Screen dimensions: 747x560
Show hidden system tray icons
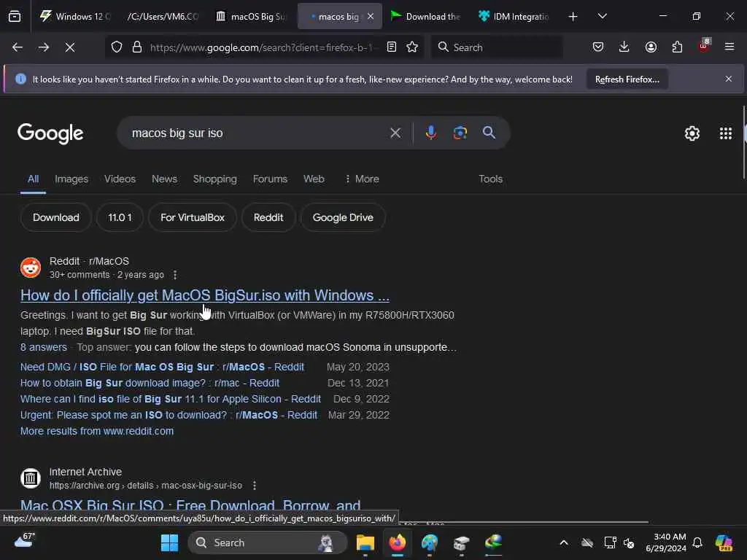coord(564,542)
